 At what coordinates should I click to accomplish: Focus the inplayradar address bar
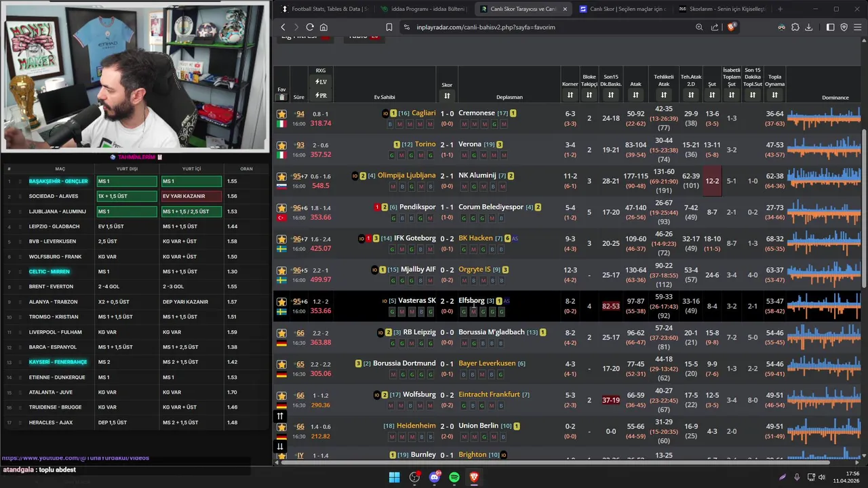click(x=549, y=27)
